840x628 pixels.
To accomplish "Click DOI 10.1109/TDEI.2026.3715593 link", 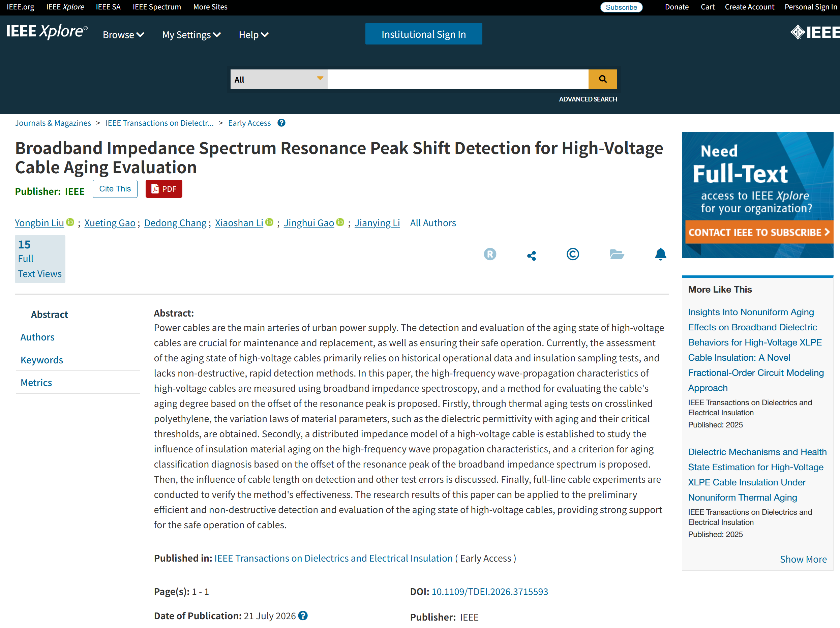I will 489,592.
